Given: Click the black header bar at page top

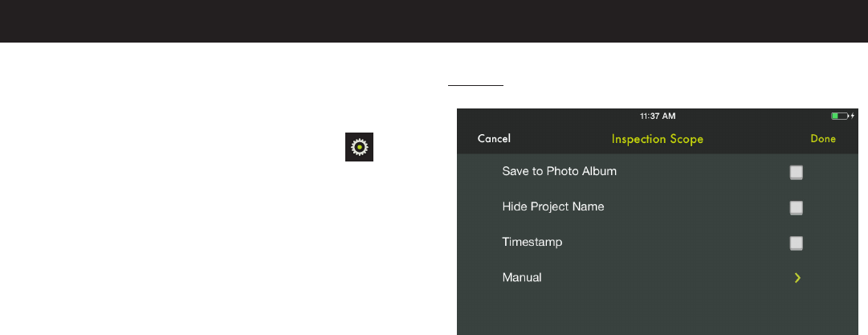Looking at the screenshot, I should pyautogui.click(x=434, y=21).
